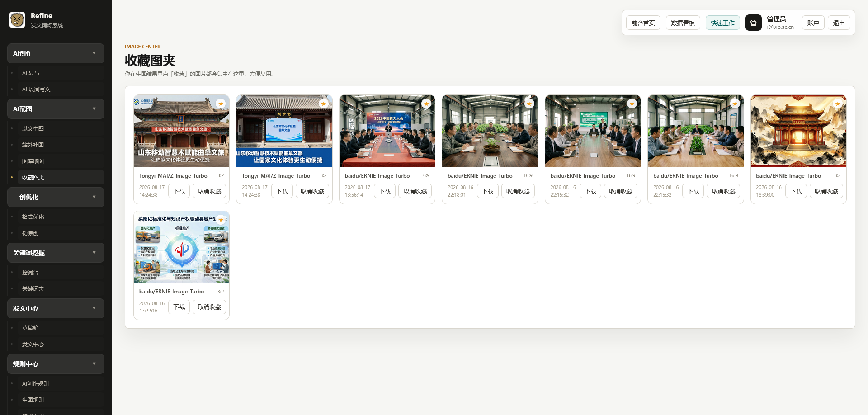Click the admin avatar icon in header

753,23
